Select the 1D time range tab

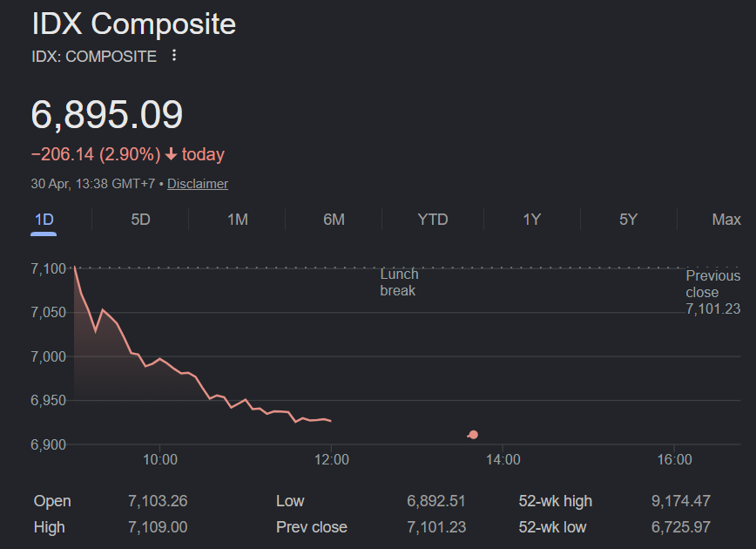44,220
